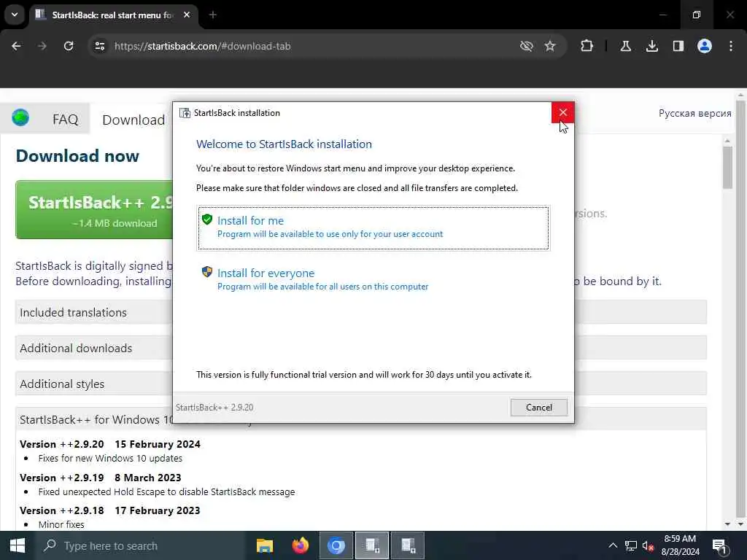Click the globe home icon on the website

[20, 117]
